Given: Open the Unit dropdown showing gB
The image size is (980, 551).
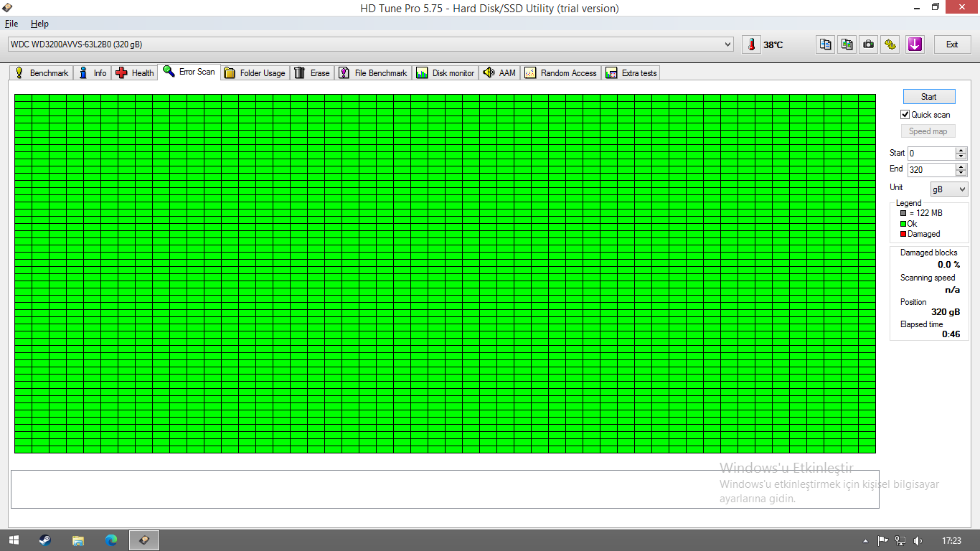Looking at the screenshot, I should pyautogui.click(x=949, y=189).
